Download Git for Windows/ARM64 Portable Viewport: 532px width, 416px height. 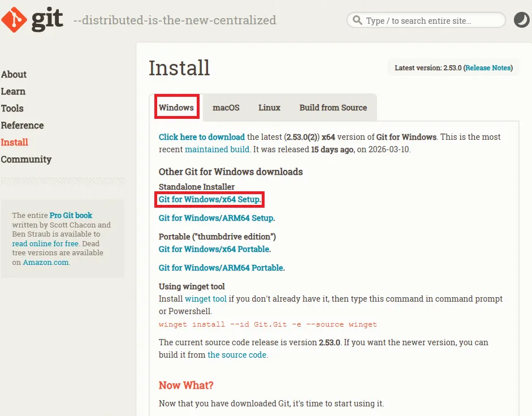[222, 267]
